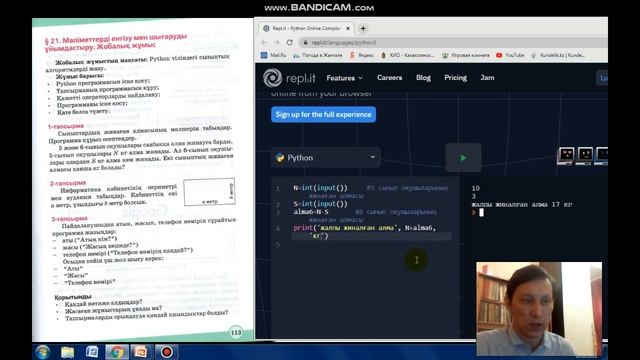Go to the Blog page
The width and height of the screenshot is (640, 360).
pos(423,78)
